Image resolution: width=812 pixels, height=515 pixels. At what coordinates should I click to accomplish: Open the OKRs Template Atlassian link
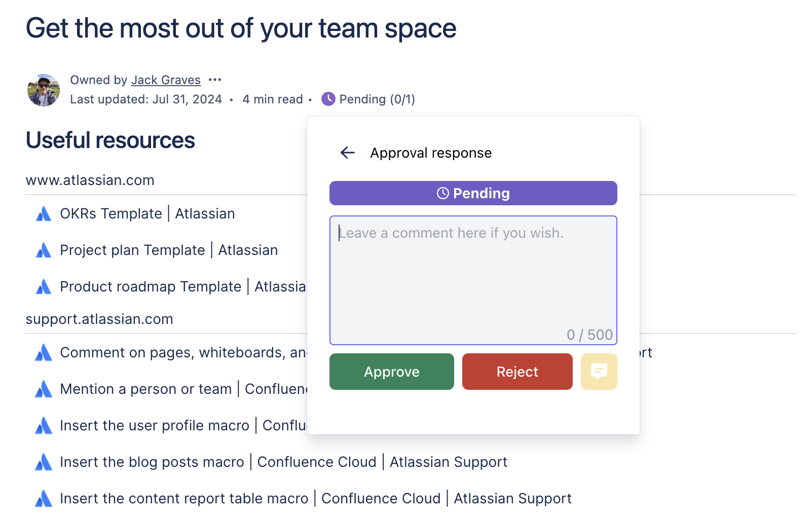(147, 213)
